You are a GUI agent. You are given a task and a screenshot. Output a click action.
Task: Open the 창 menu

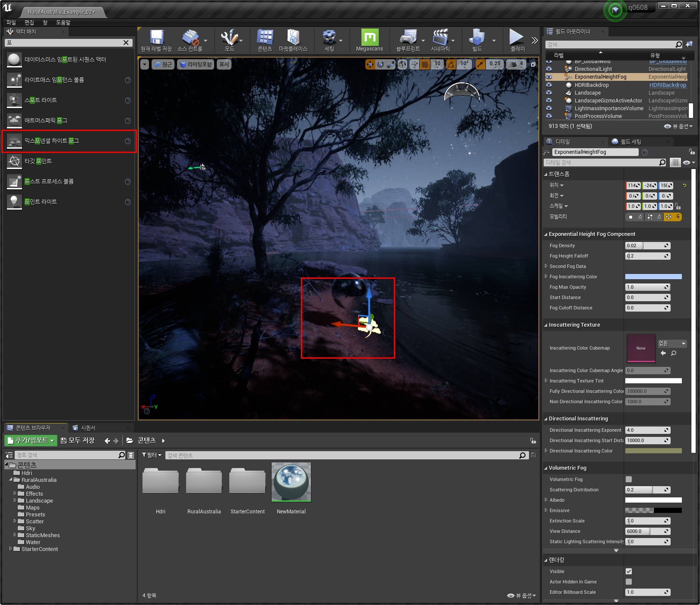pos(45,22)
